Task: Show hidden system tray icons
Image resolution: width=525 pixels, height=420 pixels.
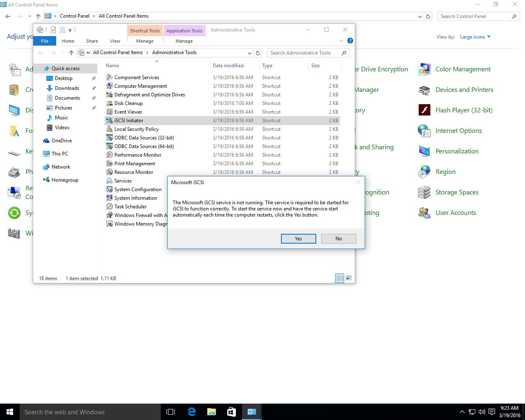Action: coord(462,412)
